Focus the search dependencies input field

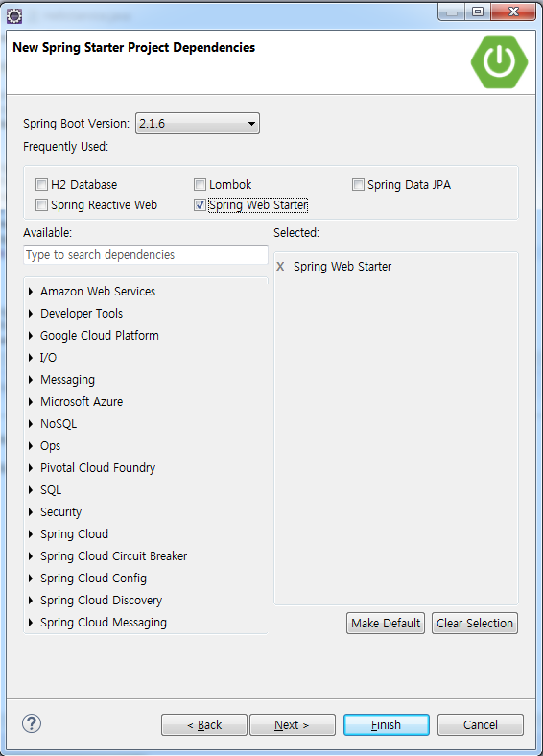(146, 254)
